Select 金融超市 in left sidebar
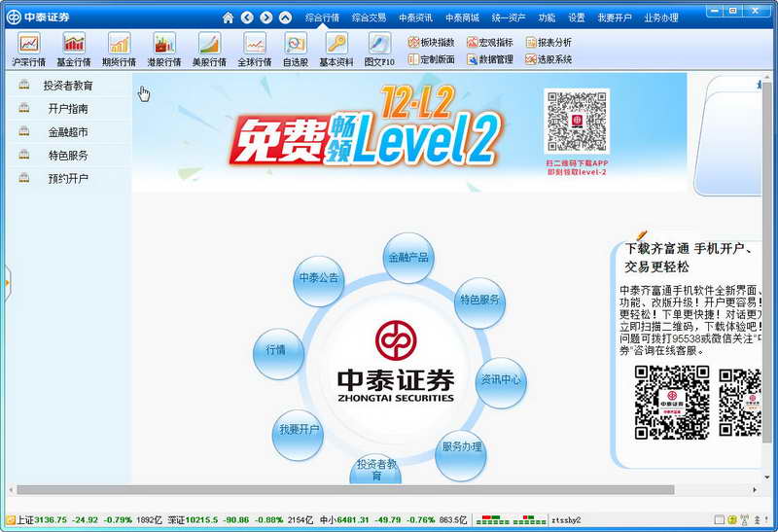Viewport: 778px width, 532px height. point(68,132)
